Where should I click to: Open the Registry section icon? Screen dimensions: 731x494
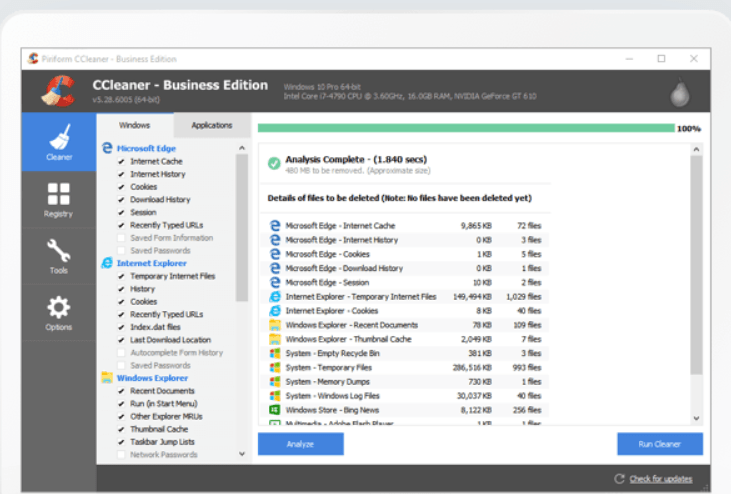59,194
